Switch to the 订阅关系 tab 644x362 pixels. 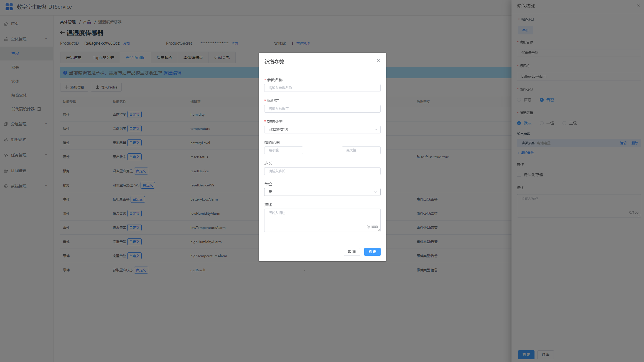(222, 58)
